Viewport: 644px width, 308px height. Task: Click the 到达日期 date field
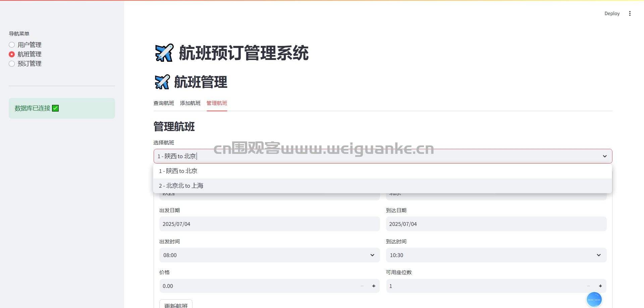pyautogui.click(x=496, y=224)
